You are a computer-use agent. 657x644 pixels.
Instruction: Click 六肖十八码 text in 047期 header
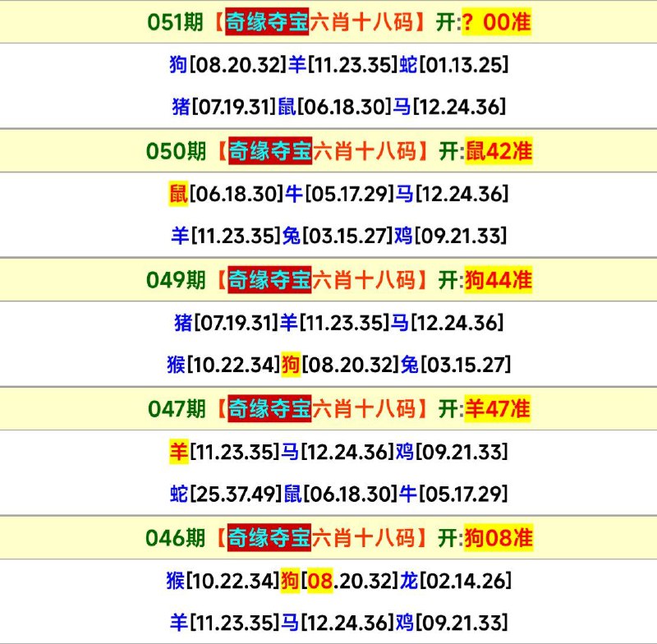tap(364, 408)
